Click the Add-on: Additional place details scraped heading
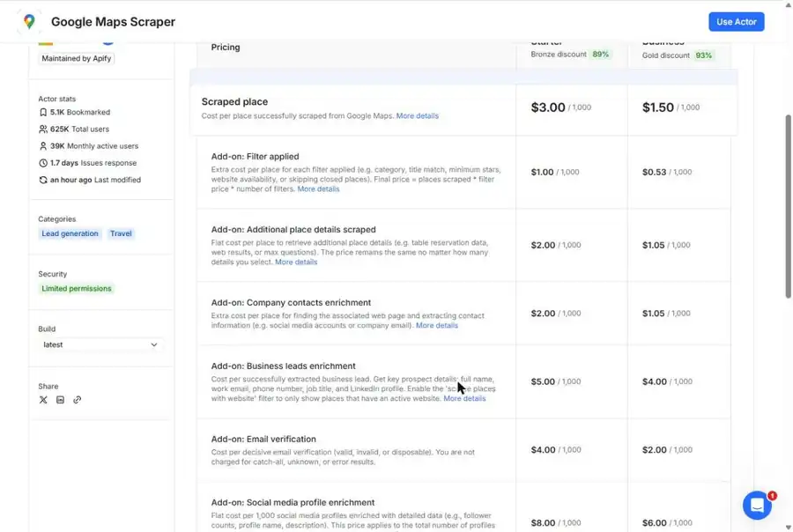 (293, 230)
